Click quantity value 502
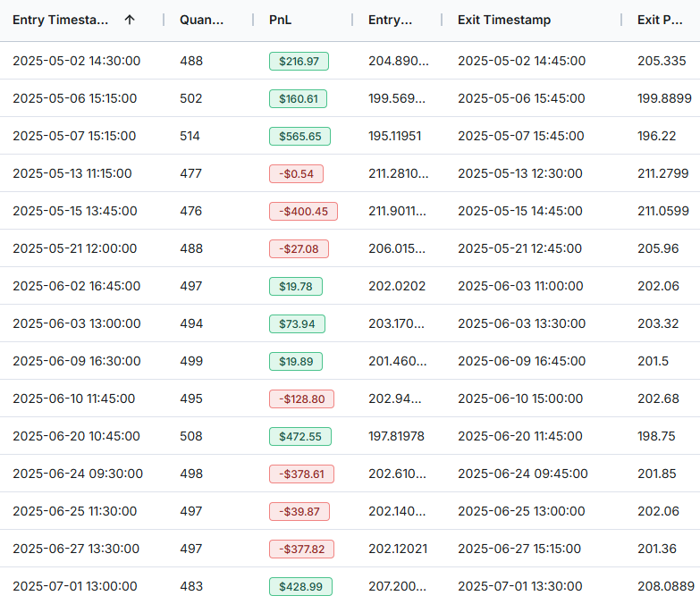Screen dimensions: 700x604 pyautogui.click(x=191, y=98)
